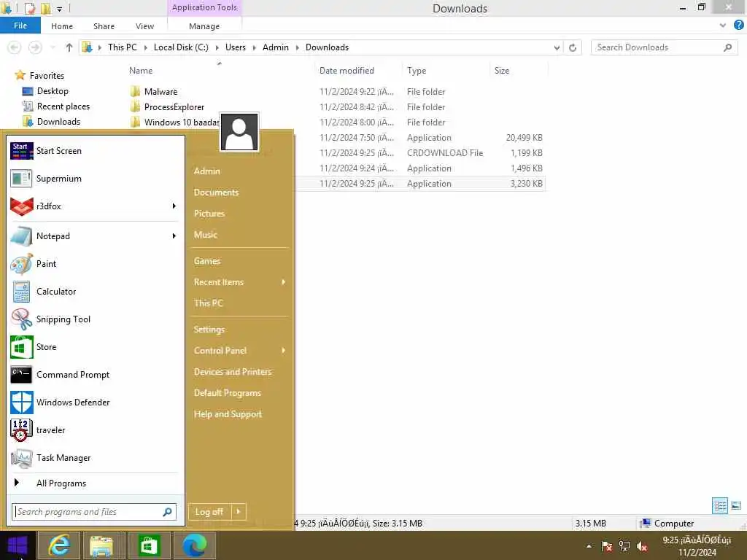The height and width of the screenshot is (560, 747).
Task: Open the Manage ribbon tab
Action: pos(204,26)
